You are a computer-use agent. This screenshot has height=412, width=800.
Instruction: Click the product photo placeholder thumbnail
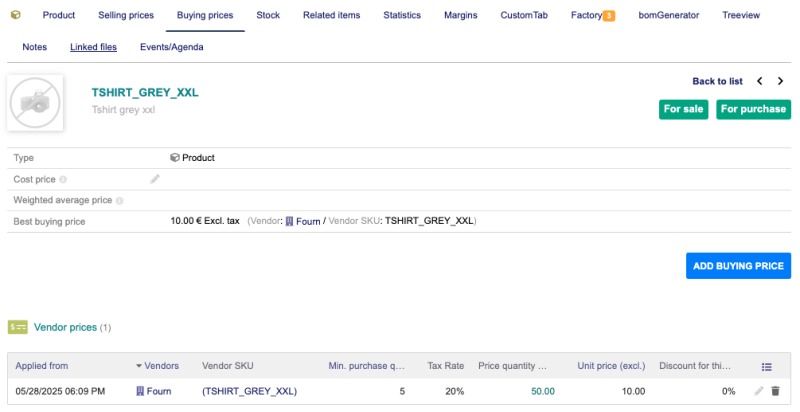pyautogui.click(x=35, y=101)
